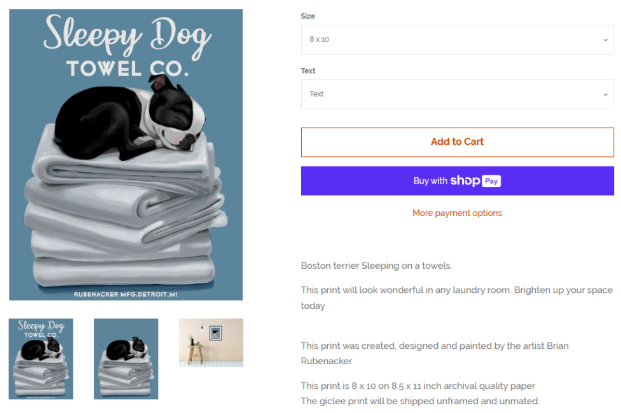Click the Text field label
The height and width of the screenshot is (413, 621).
pos(309,71)
